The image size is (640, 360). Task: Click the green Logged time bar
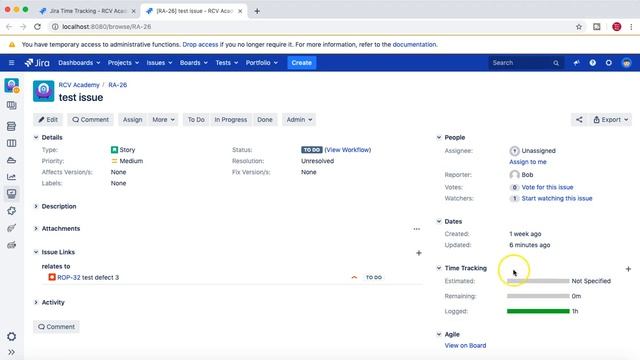click(x=538, y=311)
